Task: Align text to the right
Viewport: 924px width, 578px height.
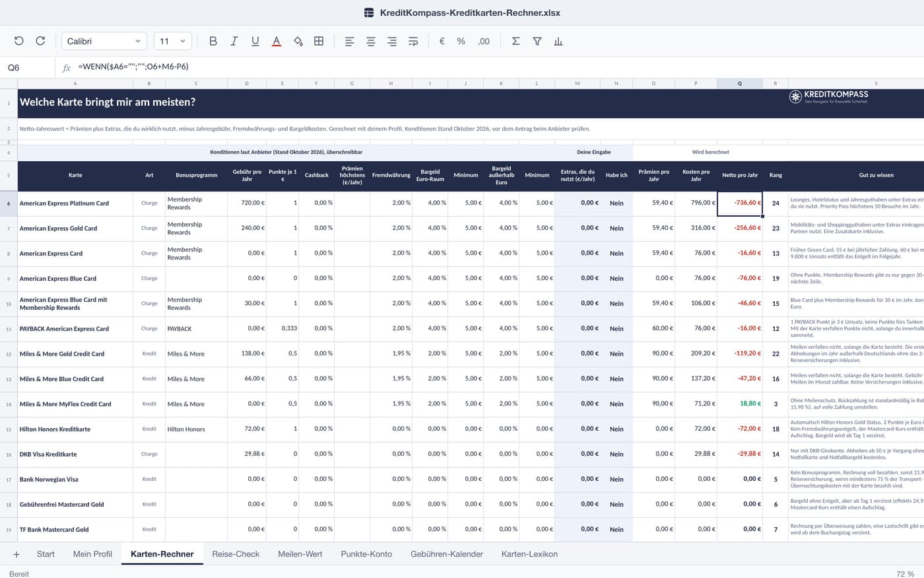Action: [392, 41]
